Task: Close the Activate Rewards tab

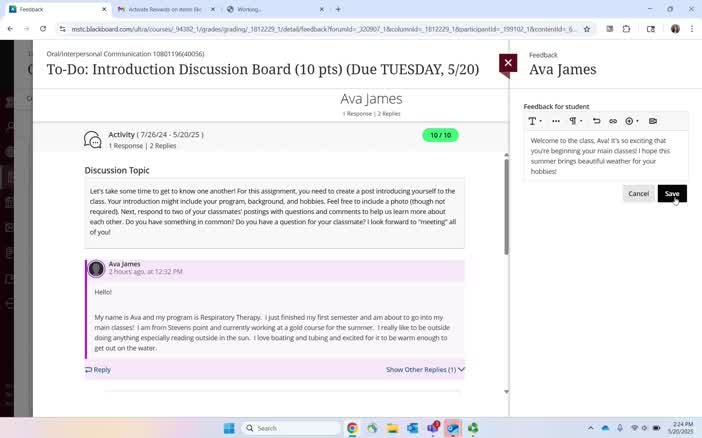Action: pyautogui.click(x=213, y=9)
